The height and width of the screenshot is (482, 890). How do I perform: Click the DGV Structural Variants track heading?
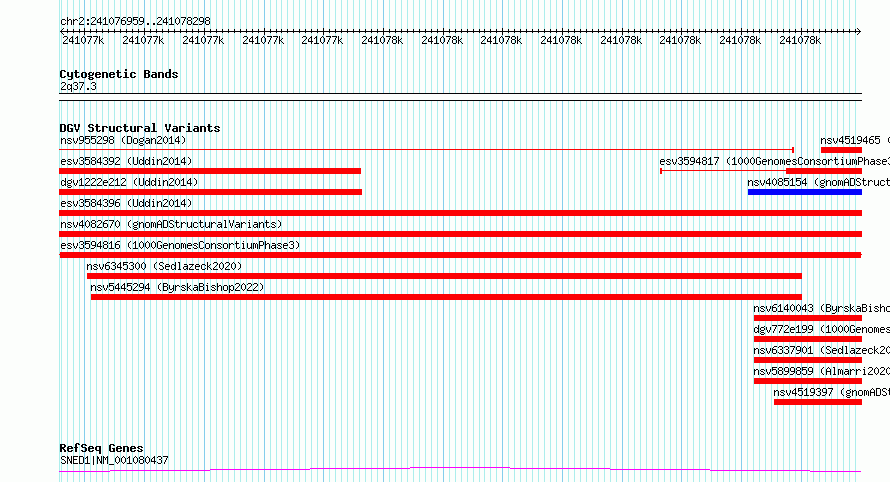coord(140,128)
